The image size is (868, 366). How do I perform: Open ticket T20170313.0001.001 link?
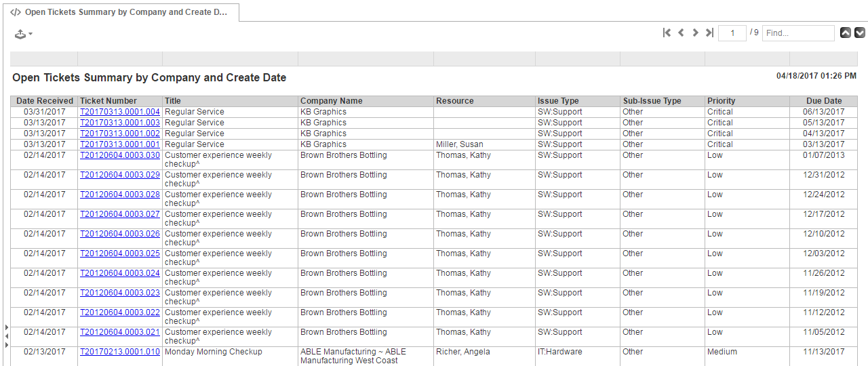120,144
